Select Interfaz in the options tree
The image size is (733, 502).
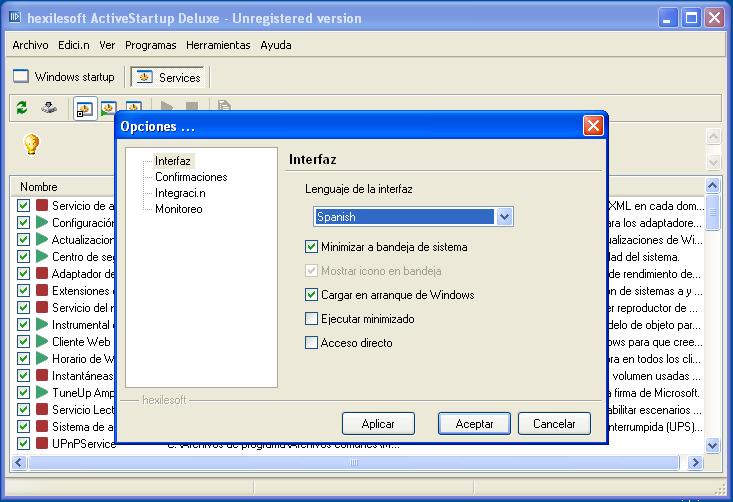(x=172, y=161)
